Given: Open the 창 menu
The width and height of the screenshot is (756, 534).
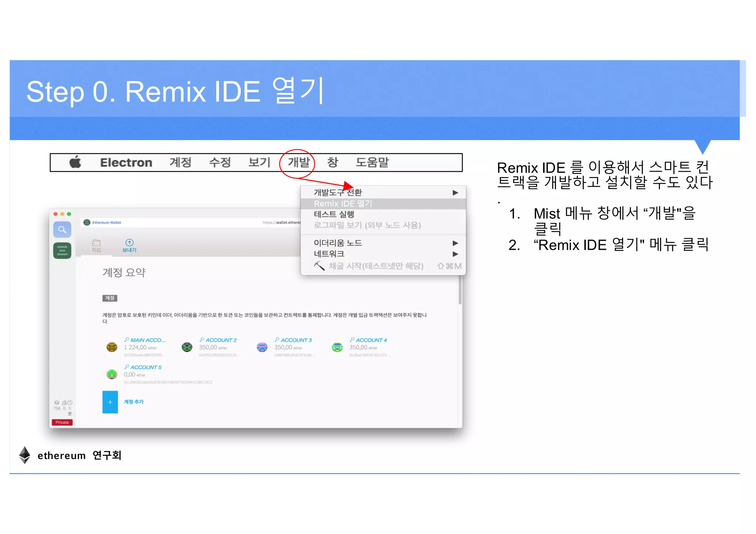Looking at the screenshot, I should point(333,162).
